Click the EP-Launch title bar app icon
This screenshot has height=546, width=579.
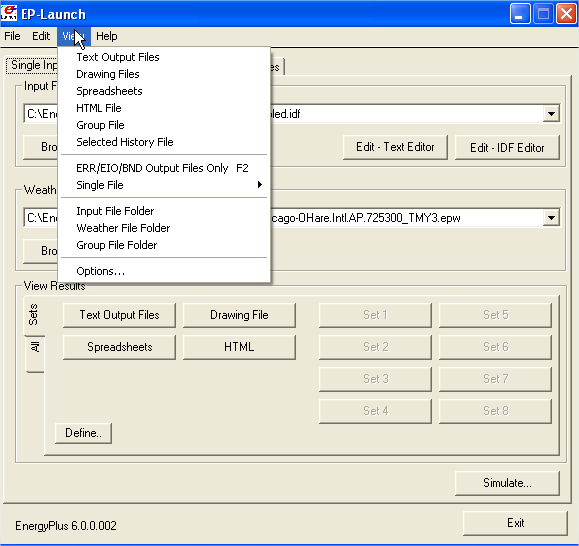(9, 13)
